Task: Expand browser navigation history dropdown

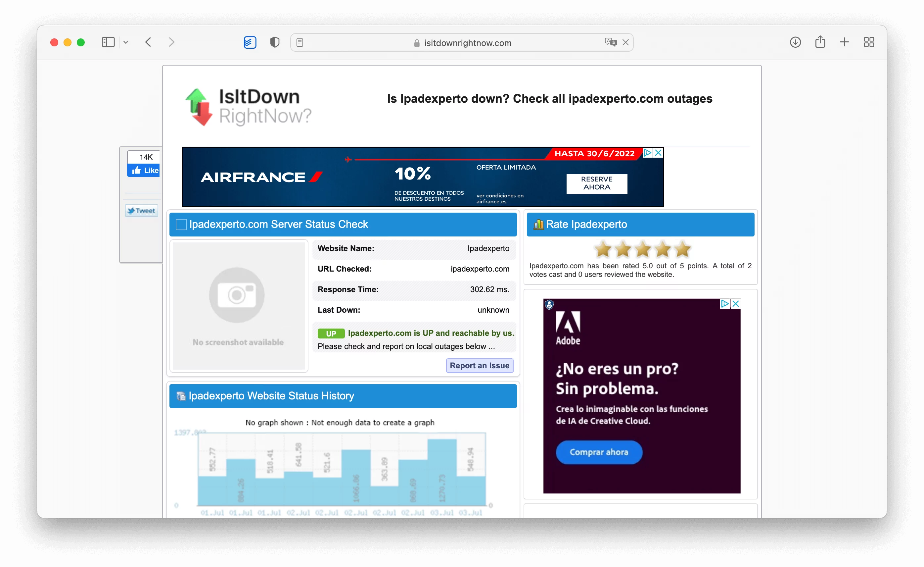Action: coord(125,42)
